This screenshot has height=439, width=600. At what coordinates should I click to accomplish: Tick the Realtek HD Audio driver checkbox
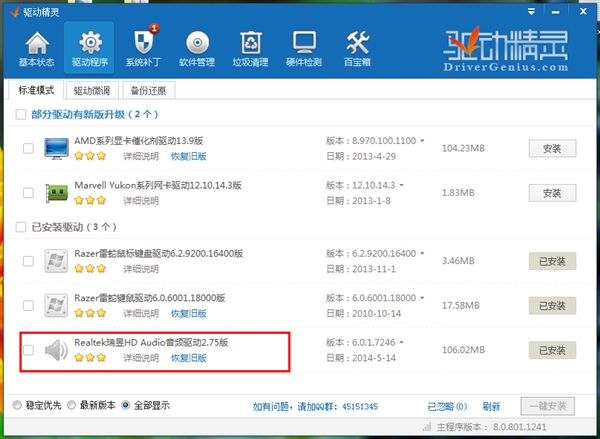click(28, 350)
